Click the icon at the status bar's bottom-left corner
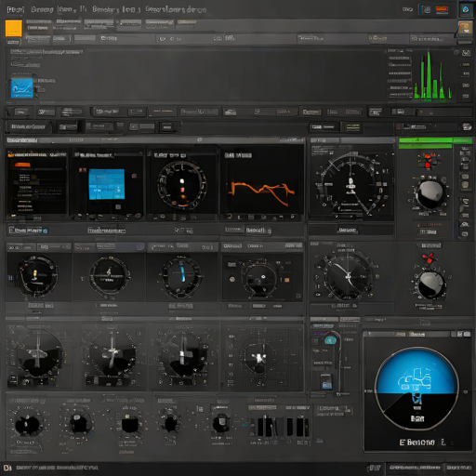This screenshot has width=476, height=476. coord(7,468)
